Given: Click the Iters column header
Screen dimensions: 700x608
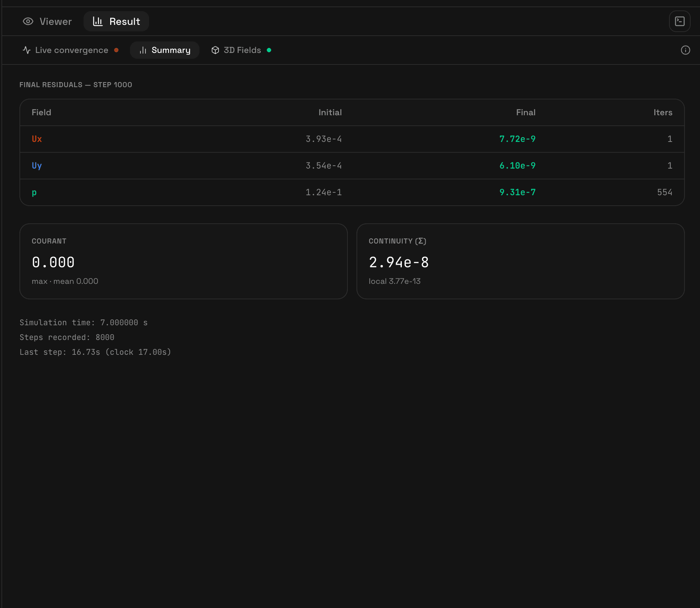Looking at the screenshot, I should pos(663,112).
